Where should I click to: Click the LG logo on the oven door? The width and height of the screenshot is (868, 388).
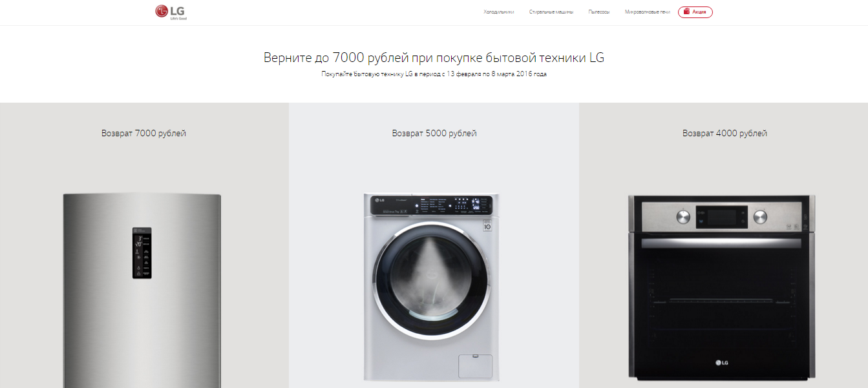coord(722,363)
